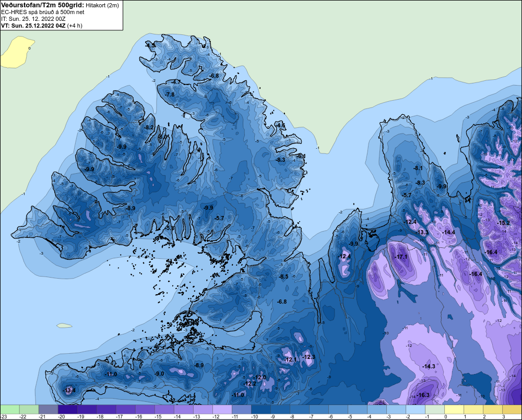Pick the pale yellow legend swatch right of 0
522x420 pixels.
click(454, 410)
